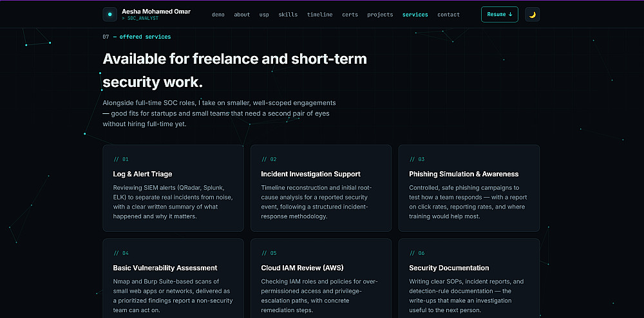Open the contact nav link

[448, 15]
